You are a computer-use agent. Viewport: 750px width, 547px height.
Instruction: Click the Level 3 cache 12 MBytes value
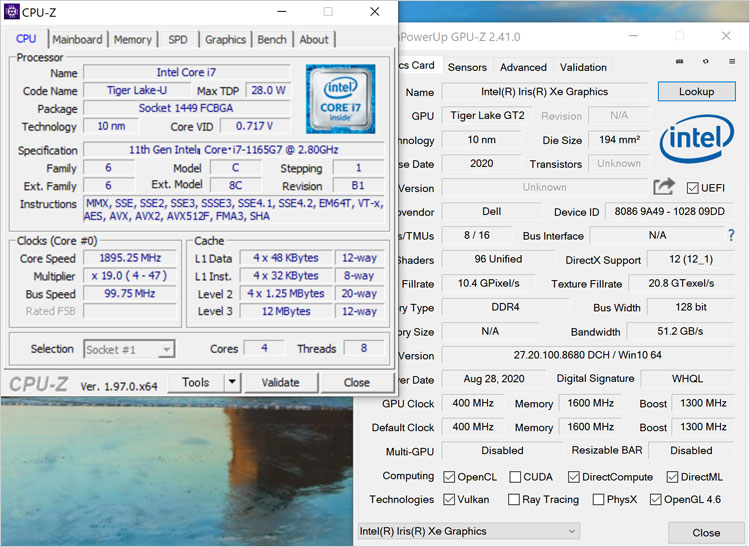click(286, 311)
